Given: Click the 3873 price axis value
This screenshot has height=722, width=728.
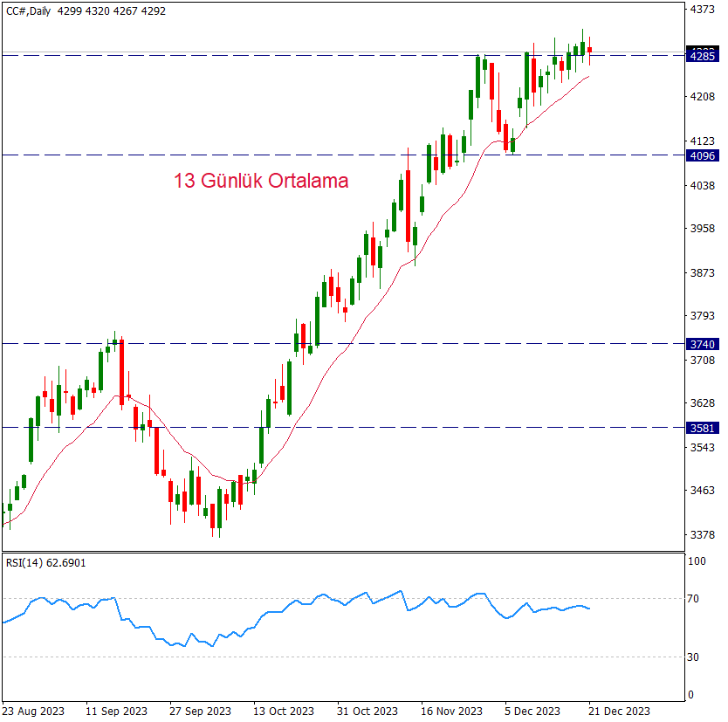Looking at the screenshot, I should coord(703,273).
